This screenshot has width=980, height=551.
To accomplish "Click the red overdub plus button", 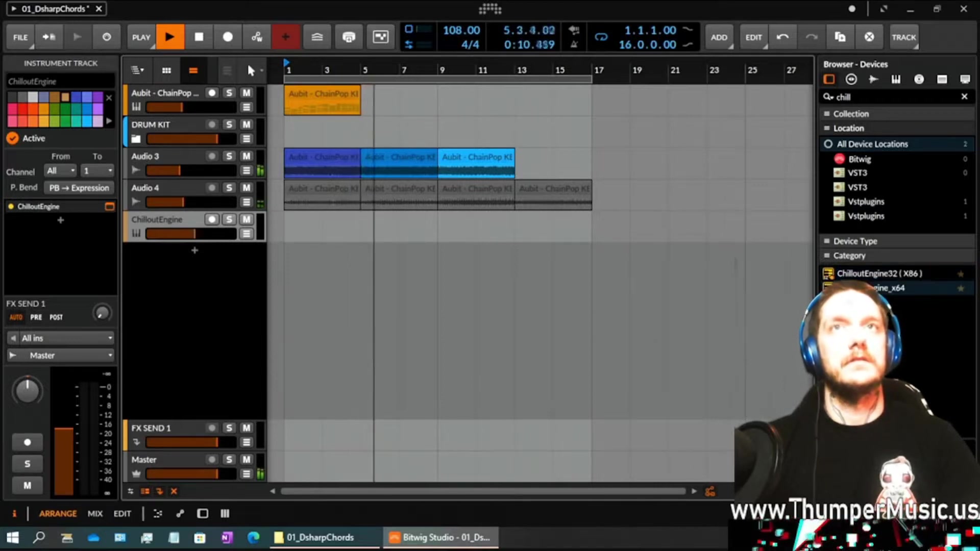I will point(286,37).
